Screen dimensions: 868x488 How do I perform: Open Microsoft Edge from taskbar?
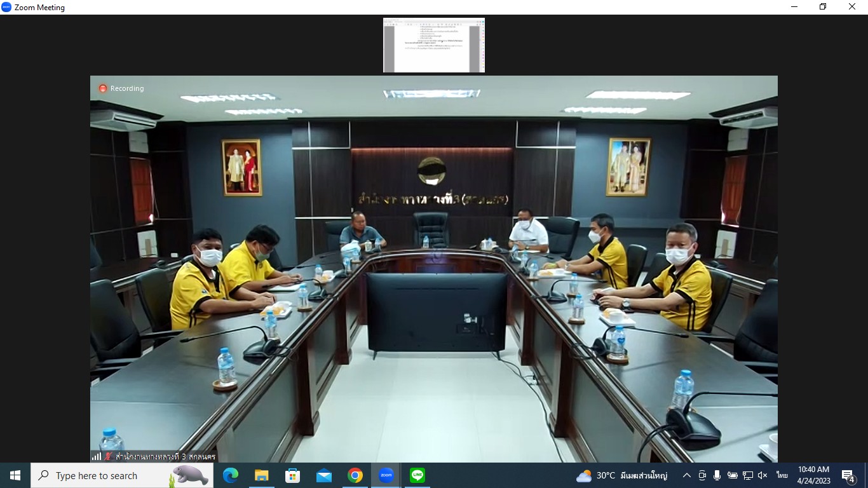click(230, 475)
